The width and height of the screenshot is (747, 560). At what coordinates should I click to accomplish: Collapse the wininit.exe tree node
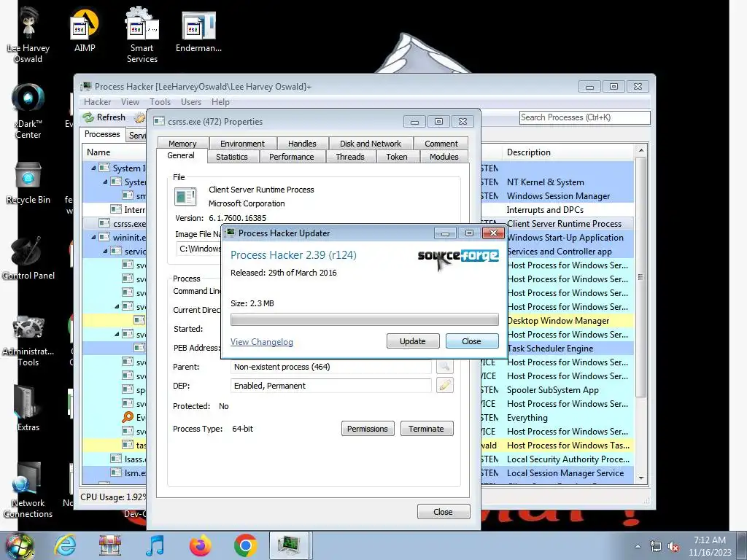click(x=93, y=237)
